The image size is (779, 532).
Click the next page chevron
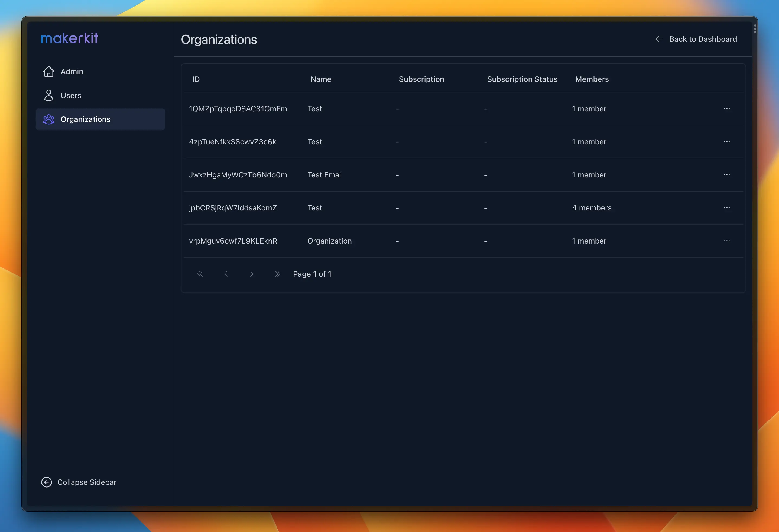pos(252,274)
